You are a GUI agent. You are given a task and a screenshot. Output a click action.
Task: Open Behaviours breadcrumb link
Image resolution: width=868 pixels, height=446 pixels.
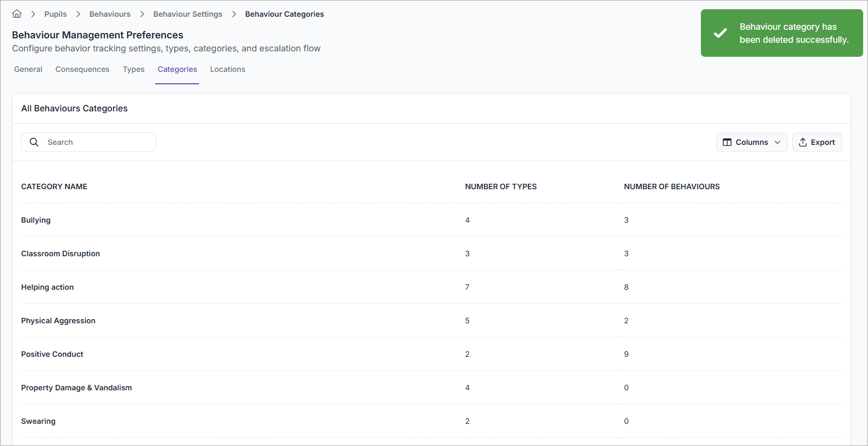(x=110, y=14)
